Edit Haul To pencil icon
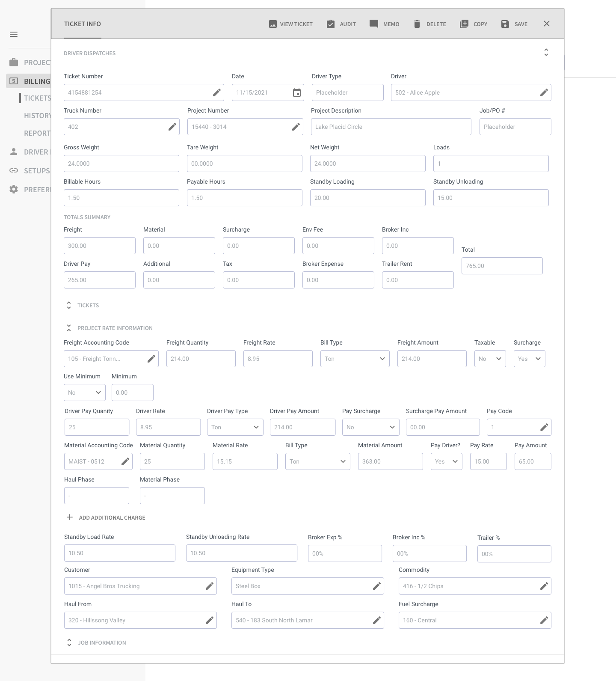The image size is (616, 681). tap(377, 620)
